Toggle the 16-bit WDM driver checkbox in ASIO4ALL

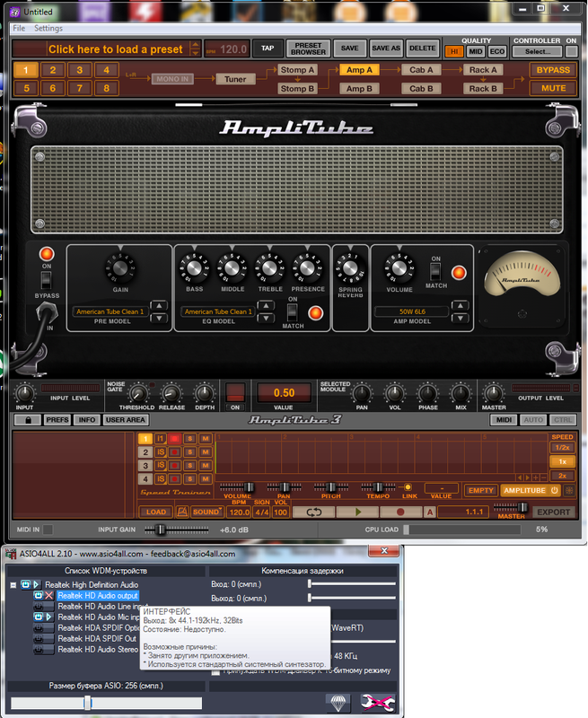(x=215, y=670)
